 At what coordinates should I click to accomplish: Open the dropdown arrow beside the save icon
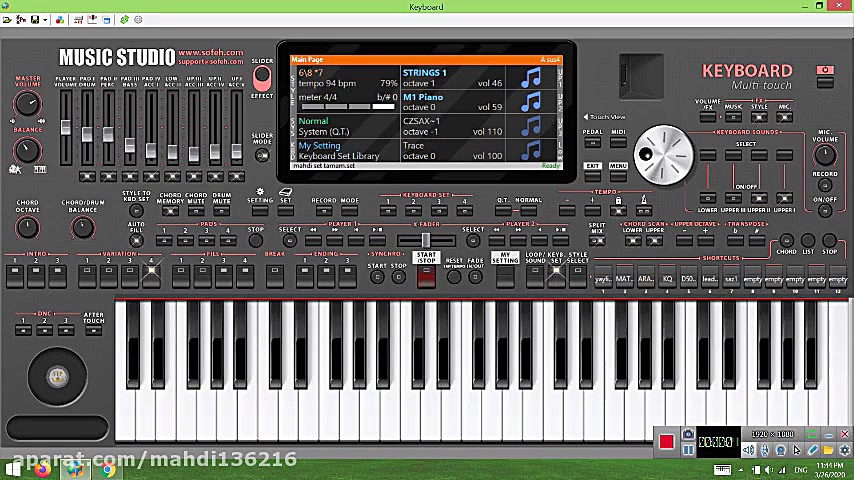click(x=45, y=20)
